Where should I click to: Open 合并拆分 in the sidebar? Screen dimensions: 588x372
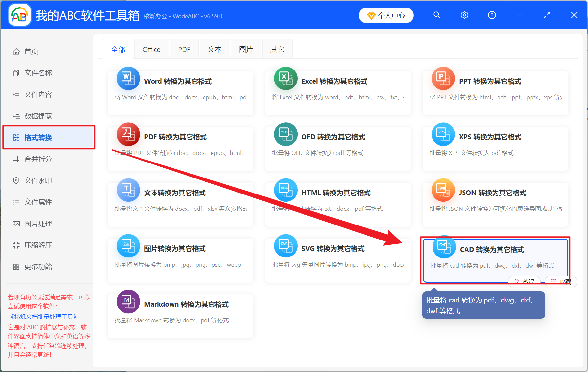tap(38, 159)
